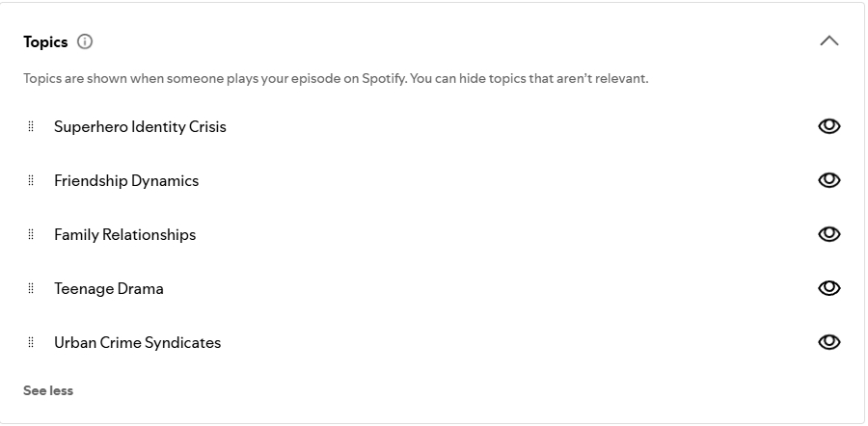This screenshot has width=868, height=426.
Task: Select the Family Relationships drag handle
Action: [x=31, y=234]
